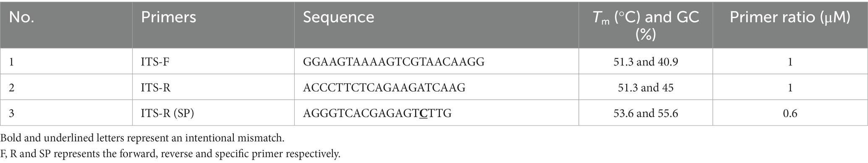Click row number 3 cell
868x163 pixels.
pos(12,113)
